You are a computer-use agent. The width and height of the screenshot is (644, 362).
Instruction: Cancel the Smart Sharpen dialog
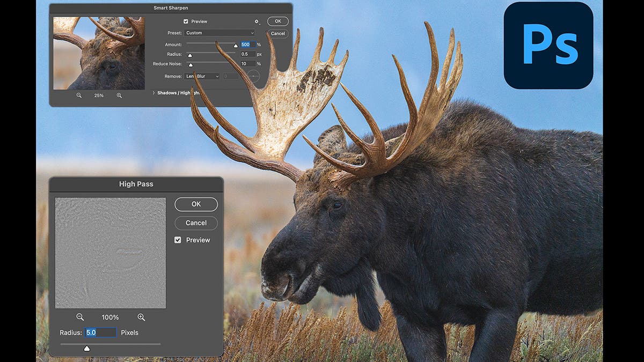[277, 33]
